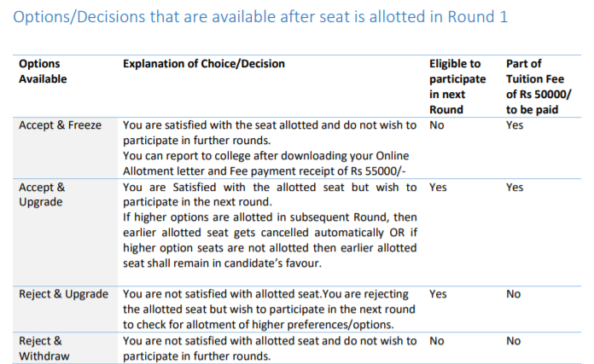Viewport: 594px width, 364px height.
Task: Select the Reject & Upgrade explanation text
Action: [270, 309]
